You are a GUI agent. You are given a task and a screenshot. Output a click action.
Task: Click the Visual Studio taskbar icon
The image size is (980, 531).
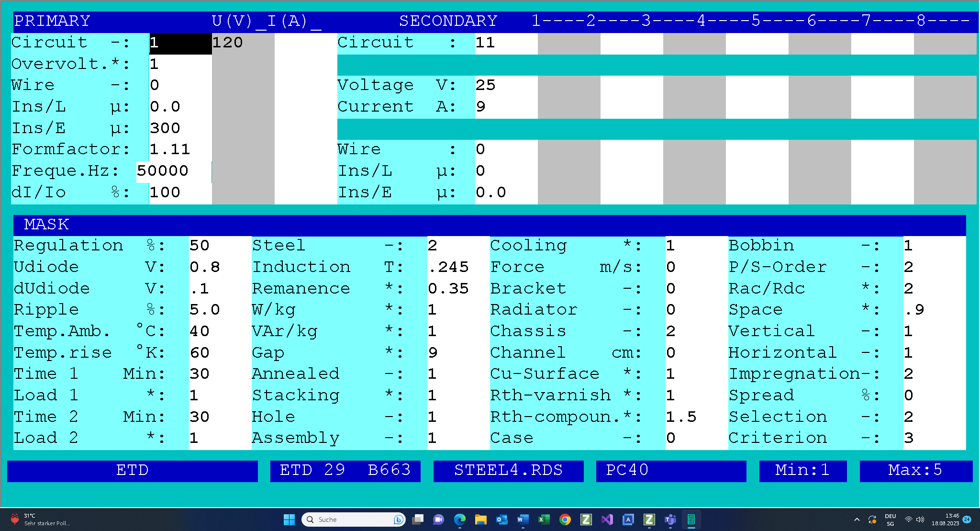607,520
